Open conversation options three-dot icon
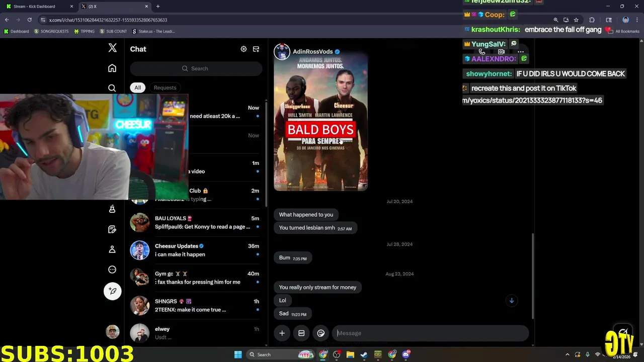The image size is (644, 362). [521, 51]
